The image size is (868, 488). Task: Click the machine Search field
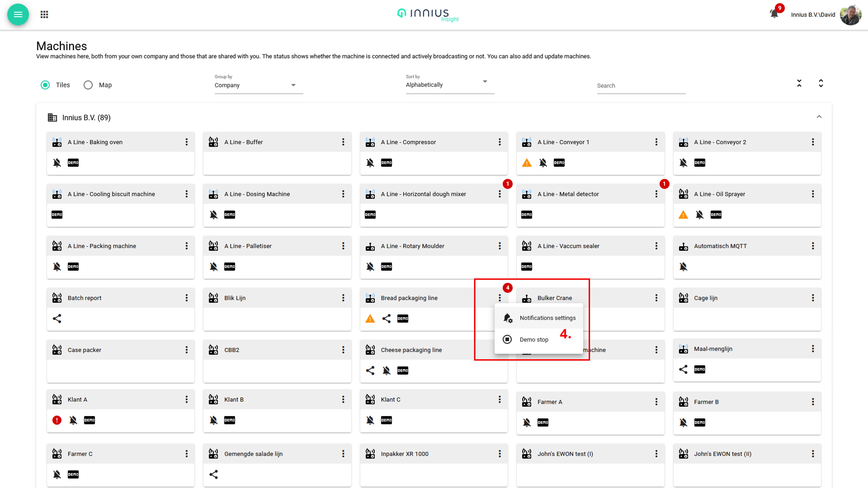[x=641, y=86]
